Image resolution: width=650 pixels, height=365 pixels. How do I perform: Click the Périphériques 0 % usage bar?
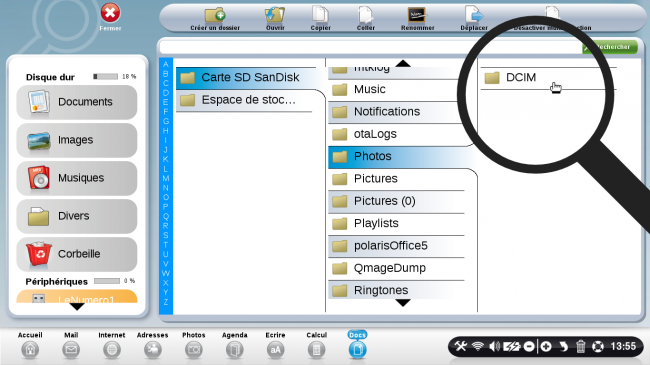[107, 281]
